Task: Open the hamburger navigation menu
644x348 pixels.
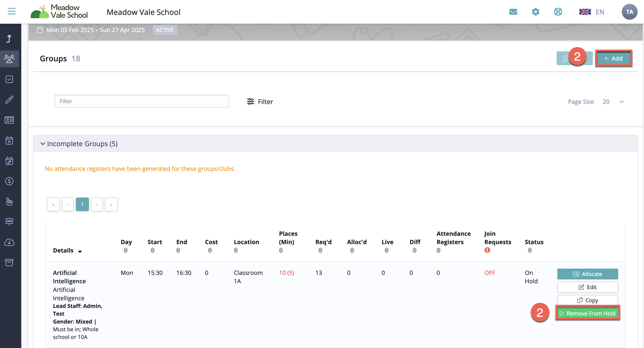Action: click(12, 11)
